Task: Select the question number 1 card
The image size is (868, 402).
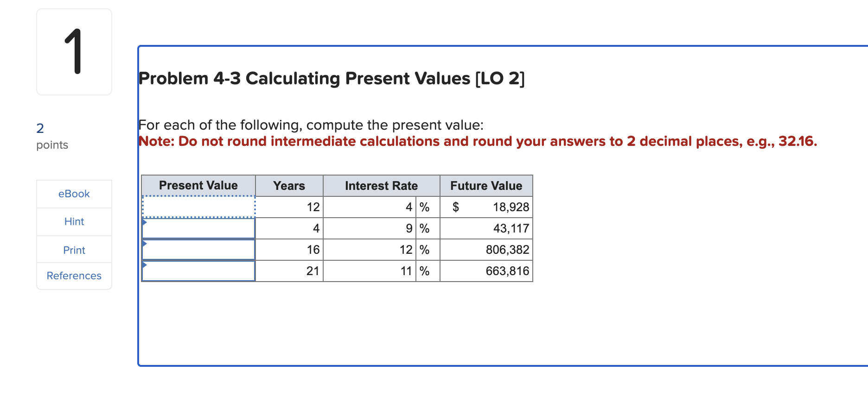Action: point(74,50)
